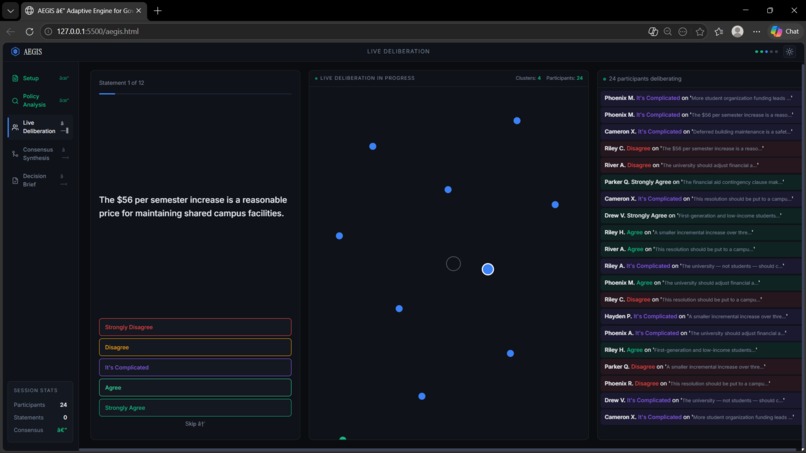Click the site info icon in address bar

tap(48, 31)
